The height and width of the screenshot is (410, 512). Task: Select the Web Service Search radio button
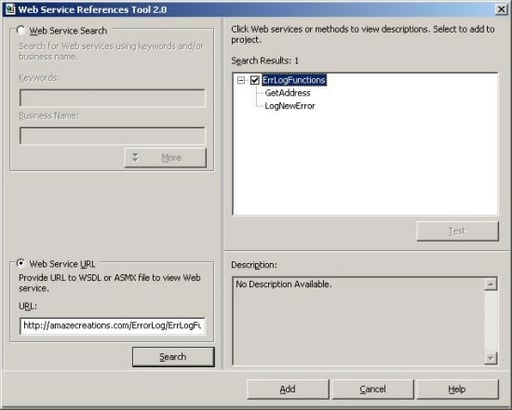pos(21,30)
